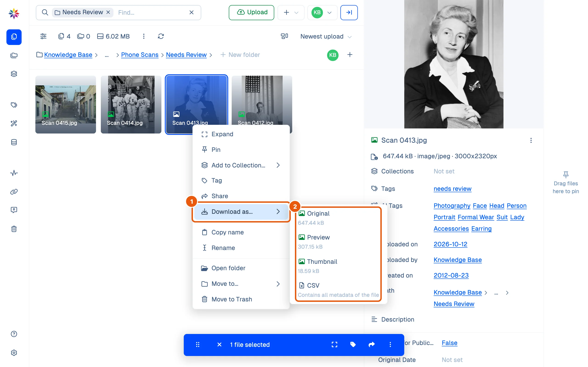The height and width of the screenshot is (367, 588).
Task: Click tag icon in selection bar
Action: pos(353,345)
